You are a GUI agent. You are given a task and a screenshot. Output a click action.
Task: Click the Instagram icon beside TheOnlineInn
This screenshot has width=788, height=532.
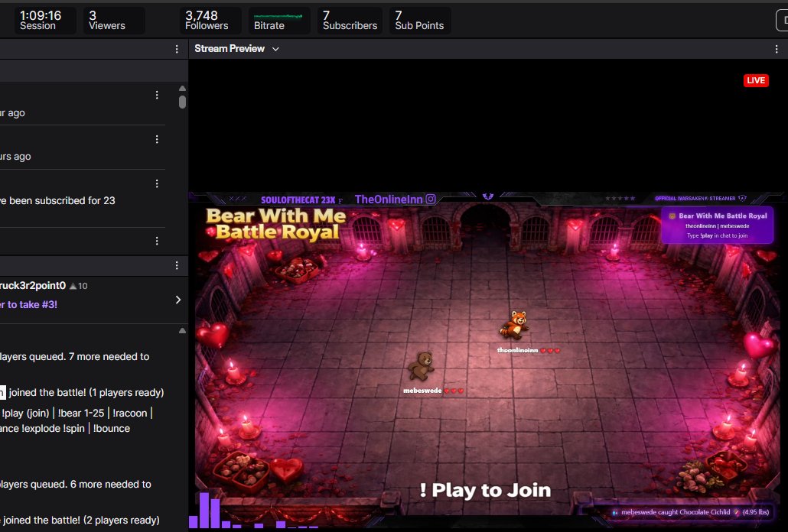[431, 199]
